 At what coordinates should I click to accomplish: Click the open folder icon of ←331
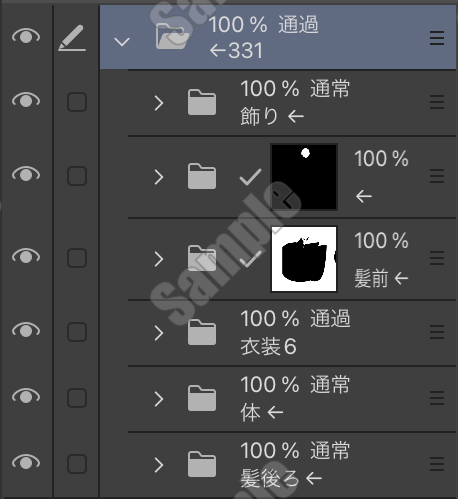pyautogui.click(x=172, y=36)
